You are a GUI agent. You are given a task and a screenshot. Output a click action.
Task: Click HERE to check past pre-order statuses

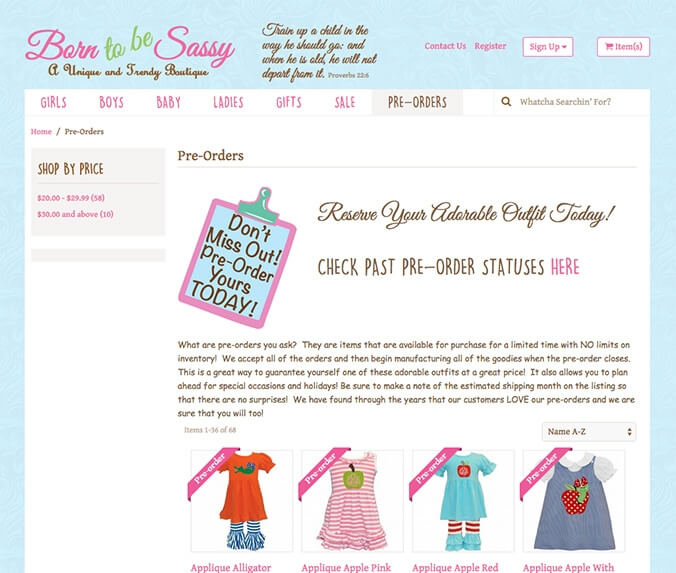[x=565, y=267]
